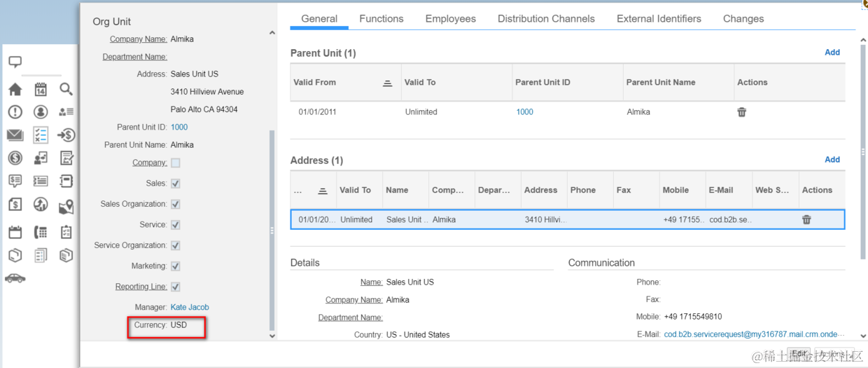Open the map with location pin icon
The height and width of the screenshot is (368, 868).
66,206
